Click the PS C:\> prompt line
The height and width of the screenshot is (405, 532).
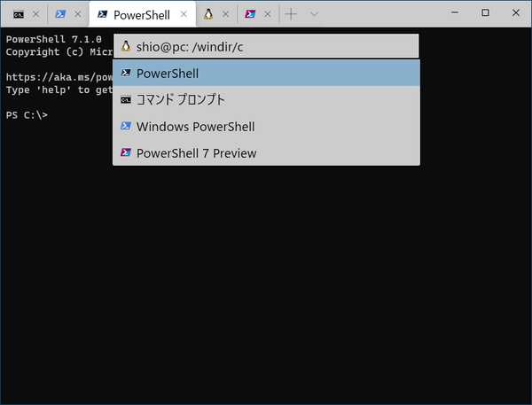pyautogui.click(x=27, y=115)
